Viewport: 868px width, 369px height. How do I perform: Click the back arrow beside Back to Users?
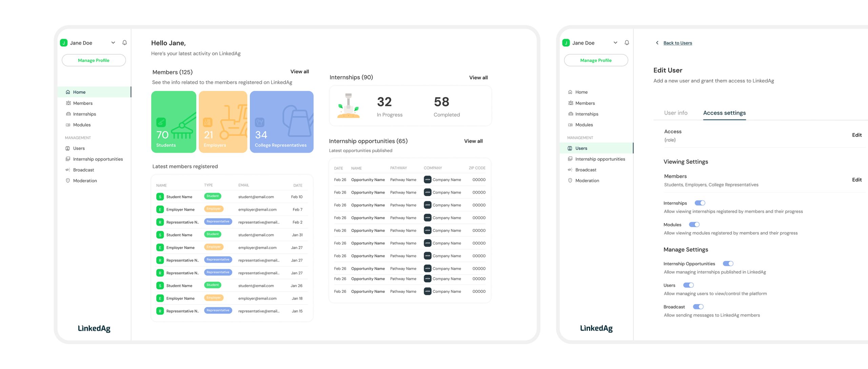657,43
